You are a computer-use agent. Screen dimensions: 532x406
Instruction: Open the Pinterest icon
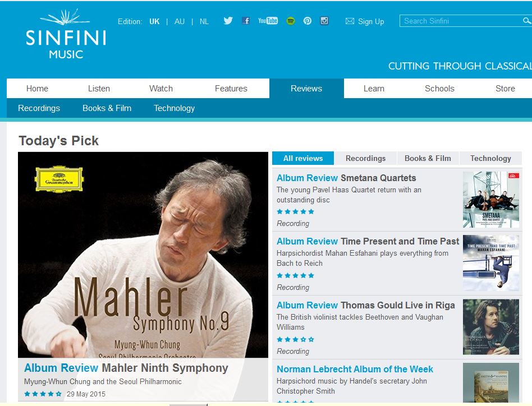[x=308, y=21]
